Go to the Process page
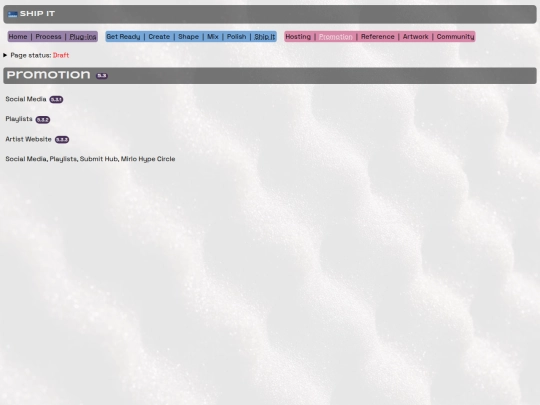The image size is (540, 405). (48, 37)
